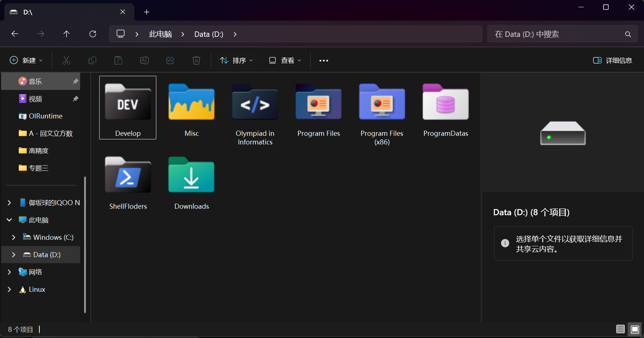Unpin 视频 using its pin icon

(x=75, y=99)
